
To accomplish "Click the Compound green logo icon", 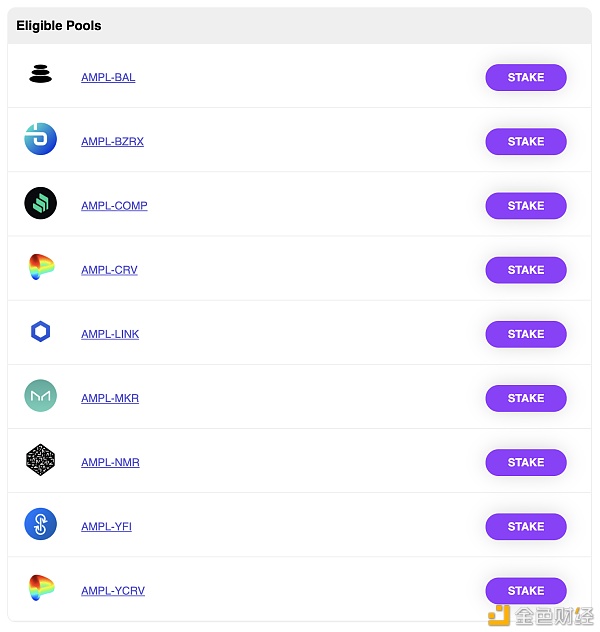I will 40,203.
